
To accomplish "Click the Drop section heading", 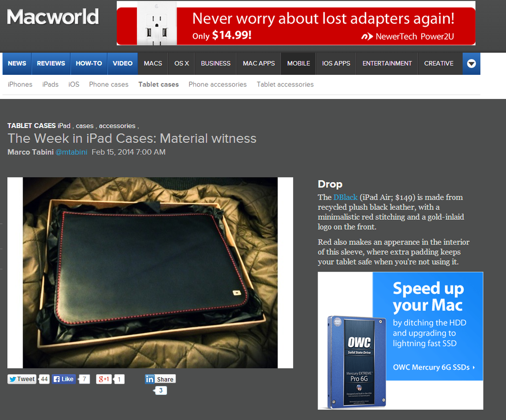I will tap(330, 184).
